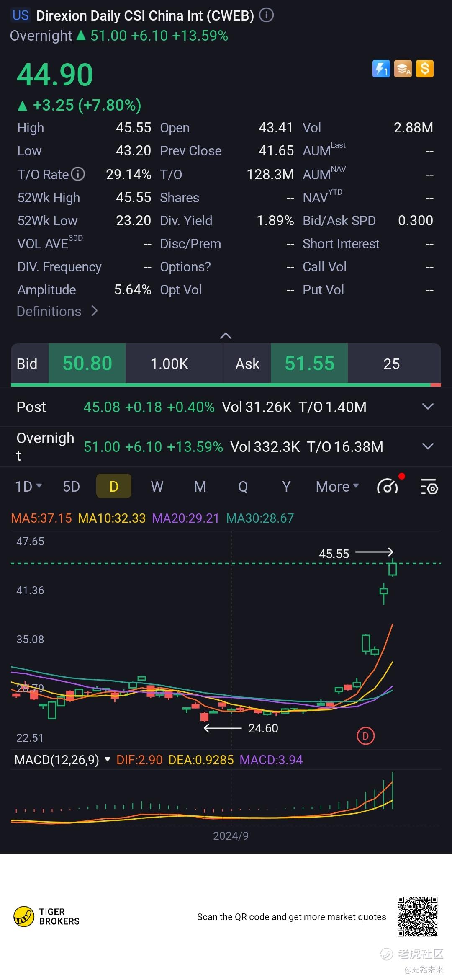
Task: Switch to W weekly chart tab
Action: (x=157, y=486)
